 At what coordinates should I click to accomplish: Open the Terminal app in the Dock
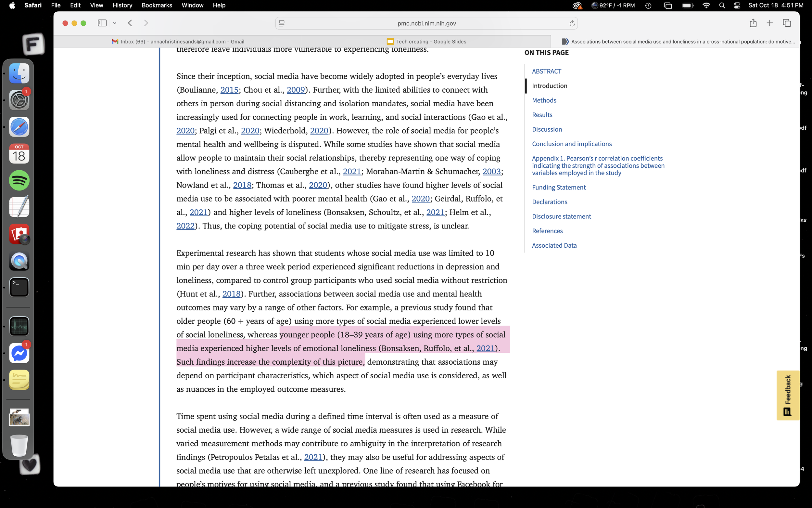[19, 287]
